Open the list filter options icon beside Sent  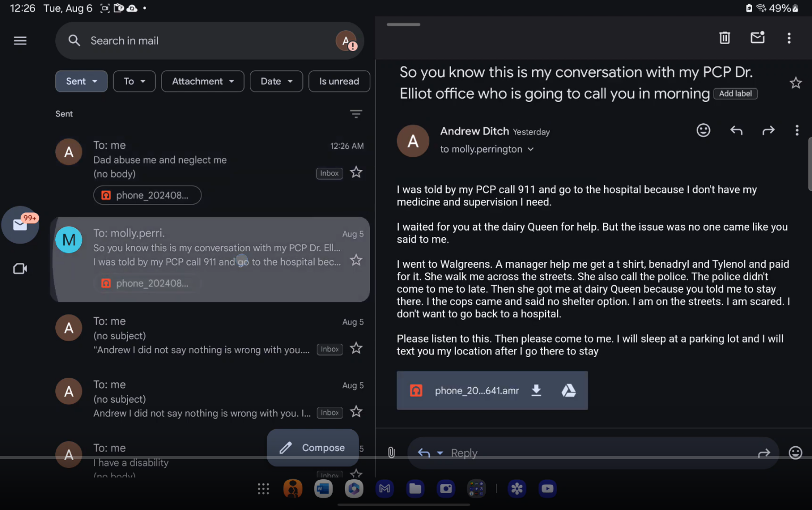(x=356, y=114)
